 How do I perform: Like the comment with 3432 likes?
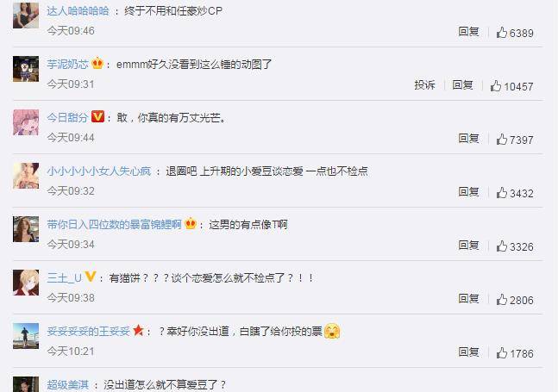pos(515,193)
